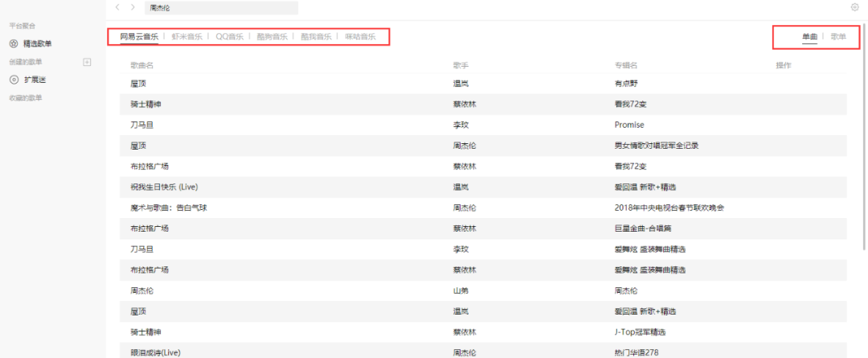Click the star icon beside 精选歌单
868x358 pixels.
[14, 43]
